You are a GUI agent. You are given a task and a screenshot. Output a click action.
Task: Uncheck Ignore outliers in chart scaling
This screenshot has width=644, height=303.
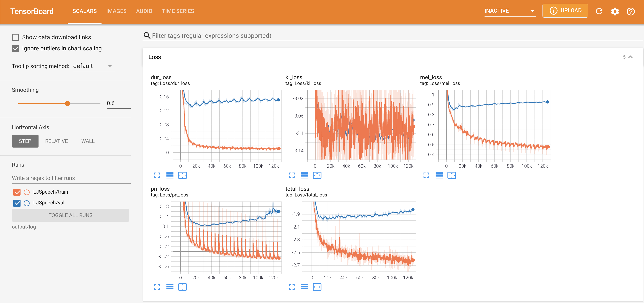(15, 49)
